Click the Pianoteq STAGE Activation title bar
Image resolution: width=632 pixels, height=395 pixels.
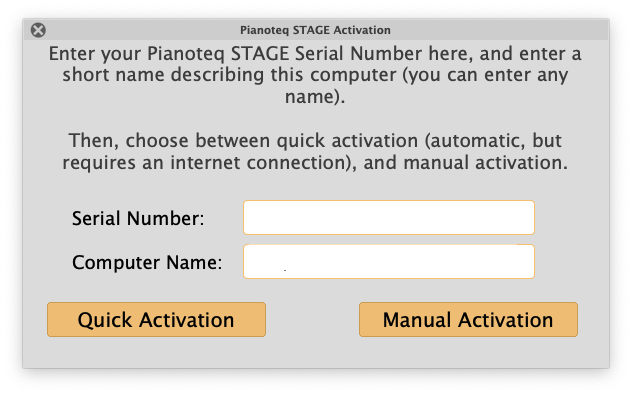pyautogui.click(x=315, y=30)
